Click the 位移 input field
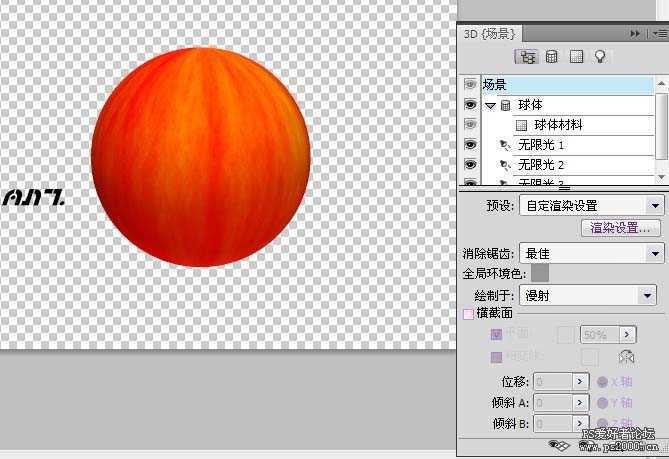 553,381
